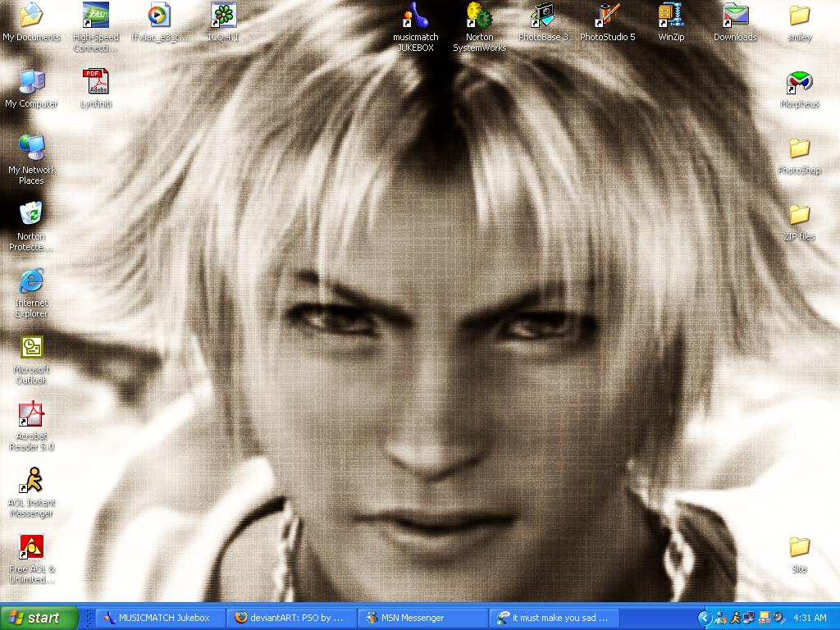The width and height of the screenshot is (840, 630).
Task: Select the ICQ 4.1 flower icon
Action: (223, 15)
